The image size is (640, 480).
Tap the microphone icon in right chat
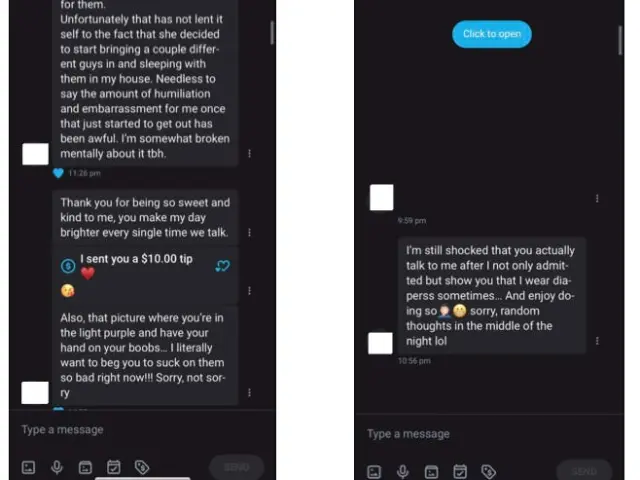click(x=402, y=471)
